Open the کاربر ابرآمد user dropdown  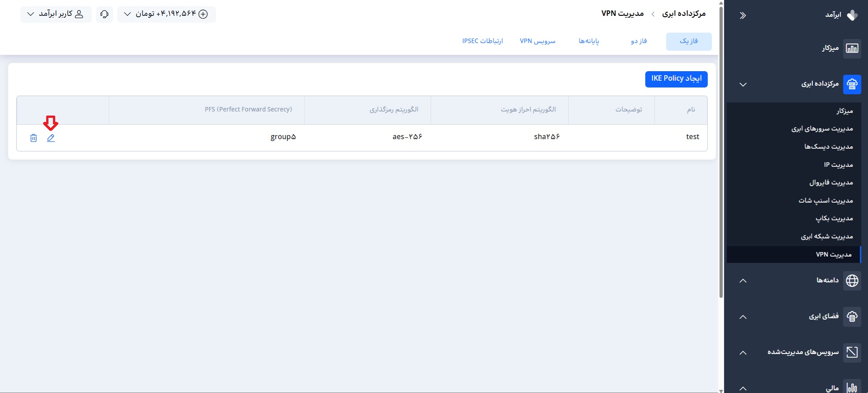pyautogui.click(x=56, y=14)
